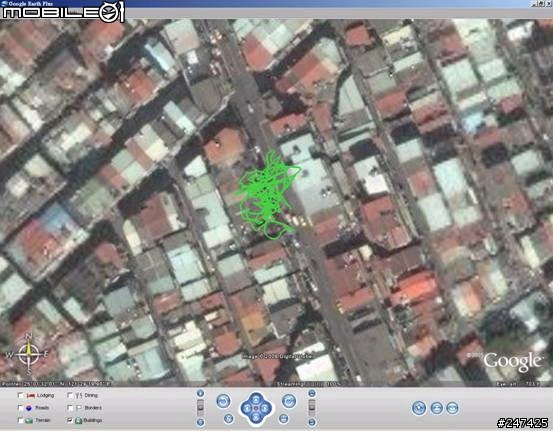Click the email view button
The height and width of the screenshot is (431, 553).
click(x=452, y=408)
